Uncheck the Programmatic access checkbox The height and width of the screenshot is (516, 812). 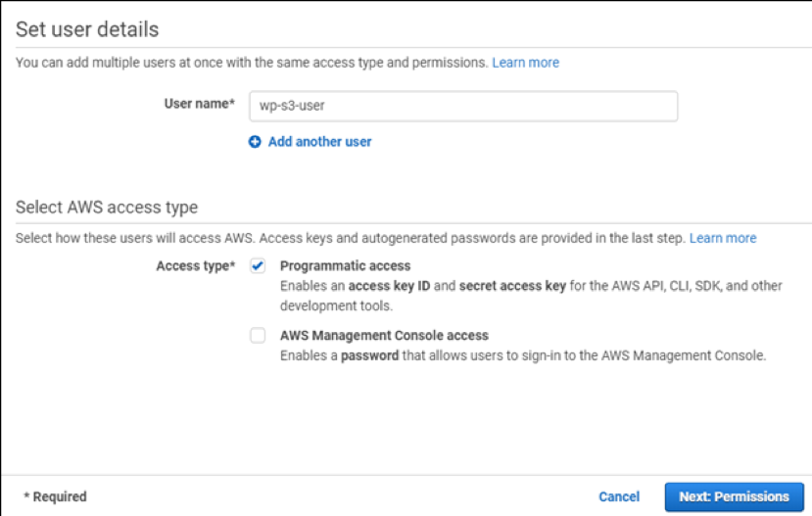point(258,266)
